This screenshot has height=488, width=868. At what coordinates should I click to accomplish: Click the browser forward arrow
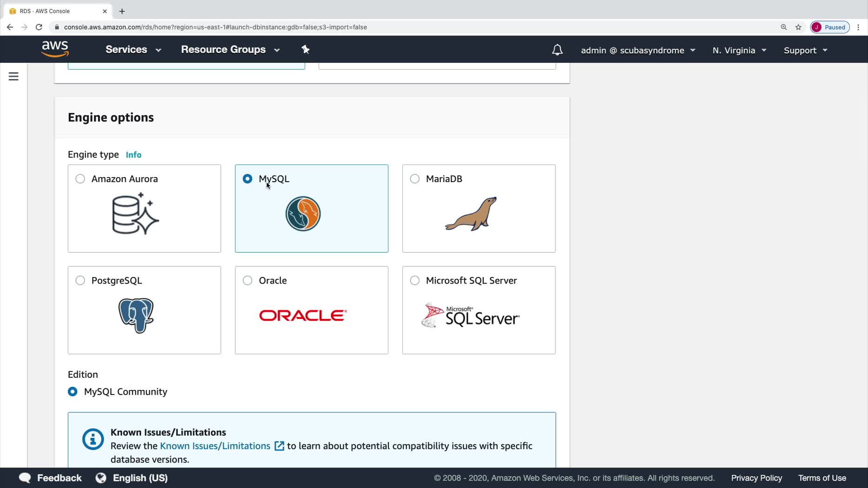click(x=24, y=27)
